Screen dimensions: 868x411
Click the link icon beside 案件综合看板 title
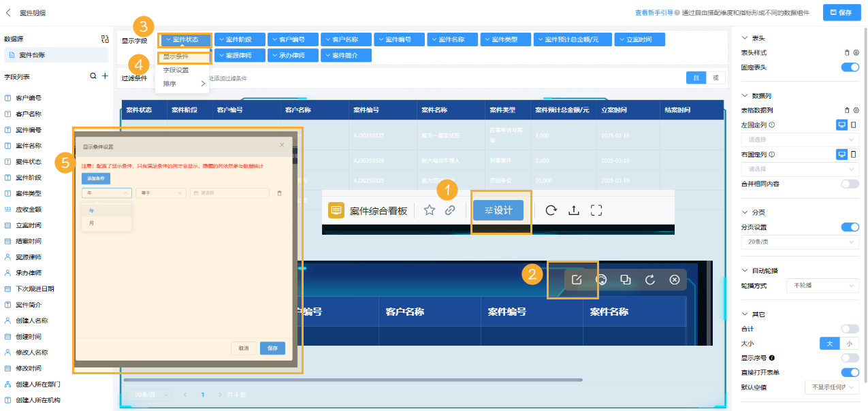tap(449, 210)
